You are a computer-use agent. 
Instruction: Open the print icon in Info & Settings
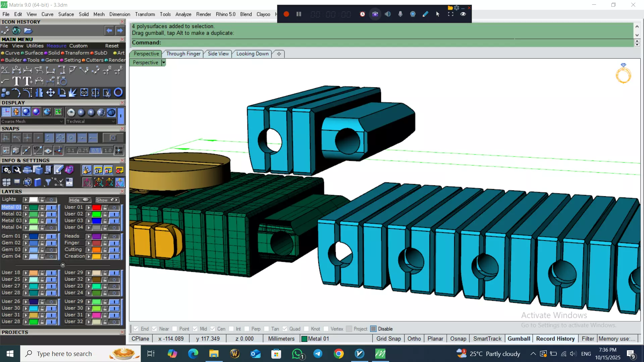point(27,170)
